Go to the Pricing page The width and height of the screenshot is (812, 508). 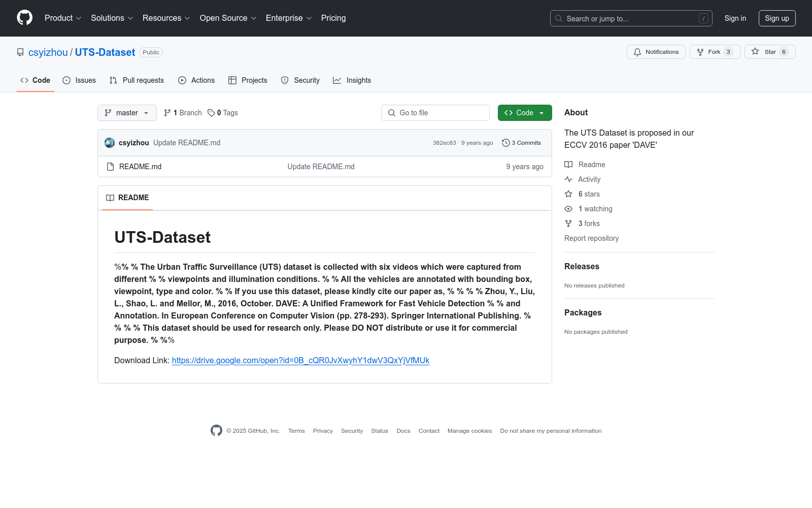[333, 18]
